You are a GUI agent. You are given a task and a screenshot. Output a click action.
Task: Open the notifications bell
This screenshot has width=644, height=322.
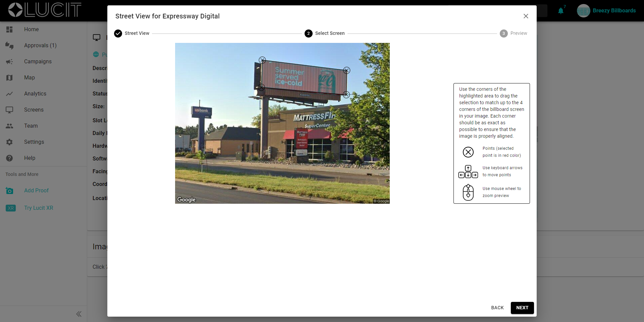click(561, 11)
